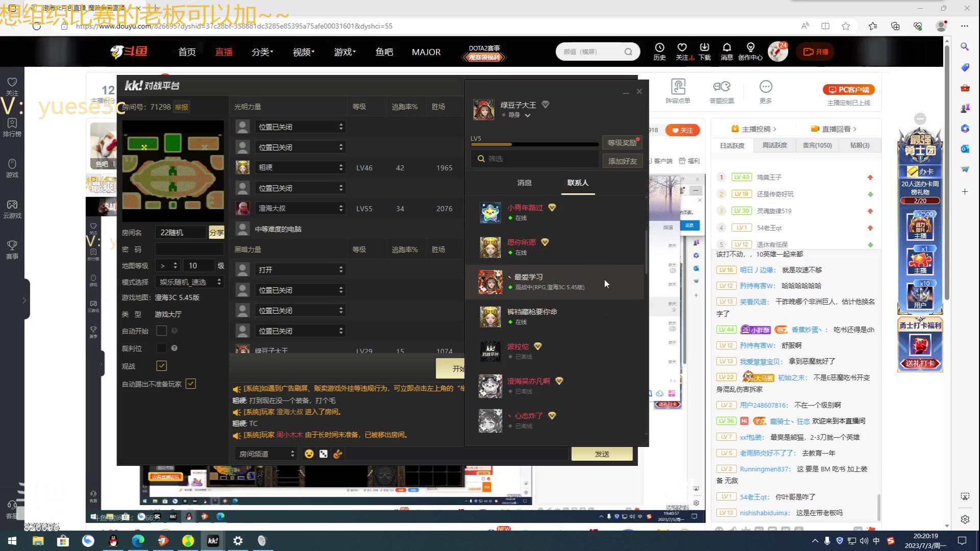Go to 首页 in Douyu nav
Screen dimensions: 980x551
point(187,52)
